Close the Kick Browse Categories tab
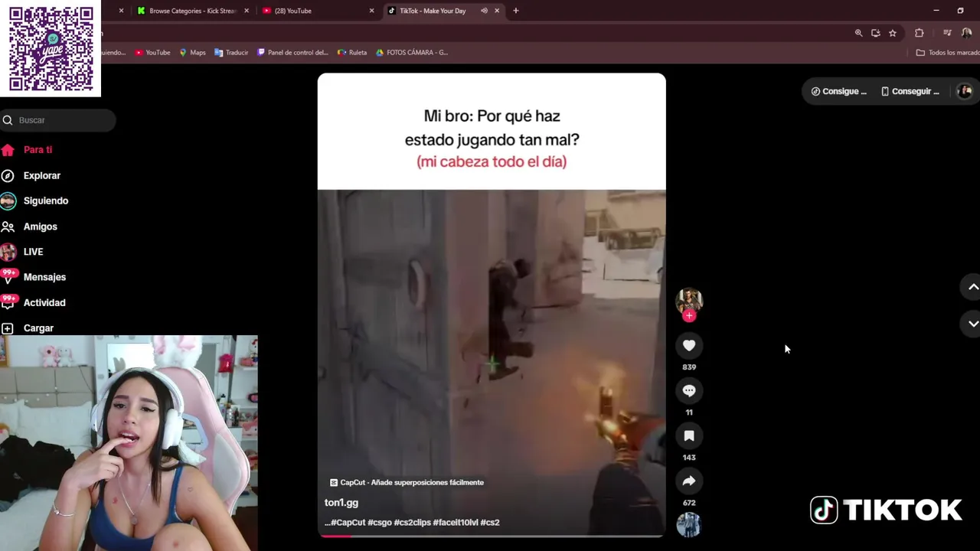The width and height of the screenshot is (980, 551). click(247, 11)
